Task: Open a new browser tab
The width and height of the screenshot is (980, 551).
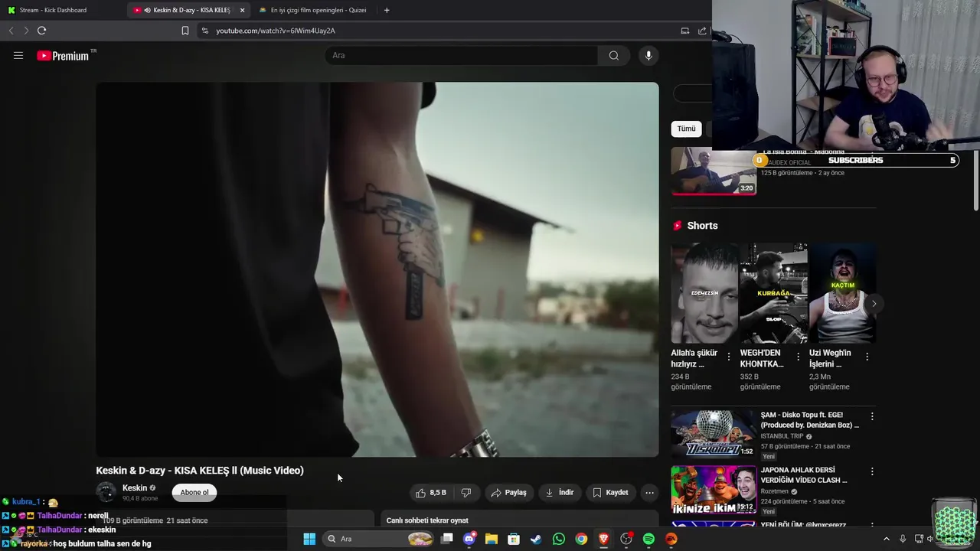Action: pos(387,10)
